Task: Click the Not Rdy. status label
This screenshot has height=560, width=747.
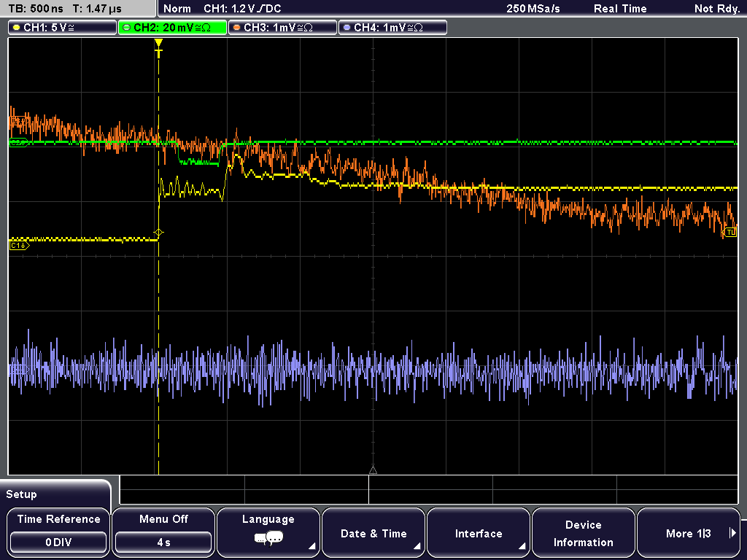Action: 717,9
